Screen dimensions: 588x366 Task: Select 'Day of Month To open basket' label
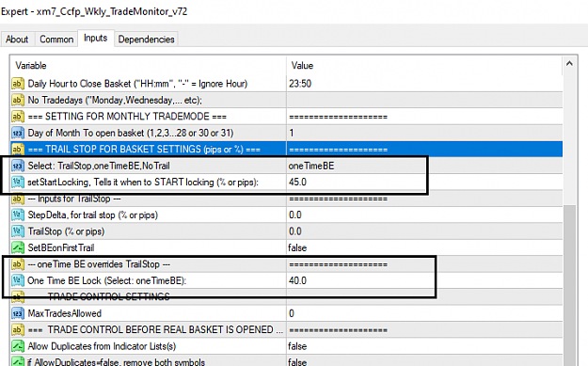(131, 133)
